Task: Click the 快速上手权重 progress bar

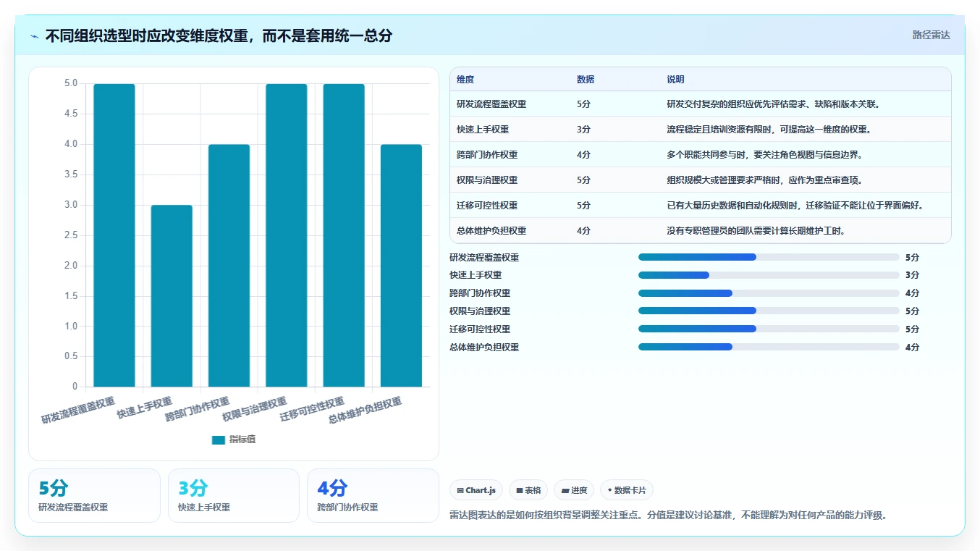Action: 769,275
